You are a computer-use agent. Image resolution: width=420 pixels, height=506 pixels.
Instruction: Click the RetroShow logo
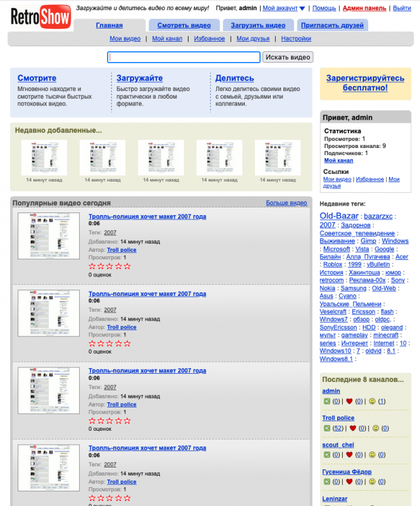click(40, 17)
